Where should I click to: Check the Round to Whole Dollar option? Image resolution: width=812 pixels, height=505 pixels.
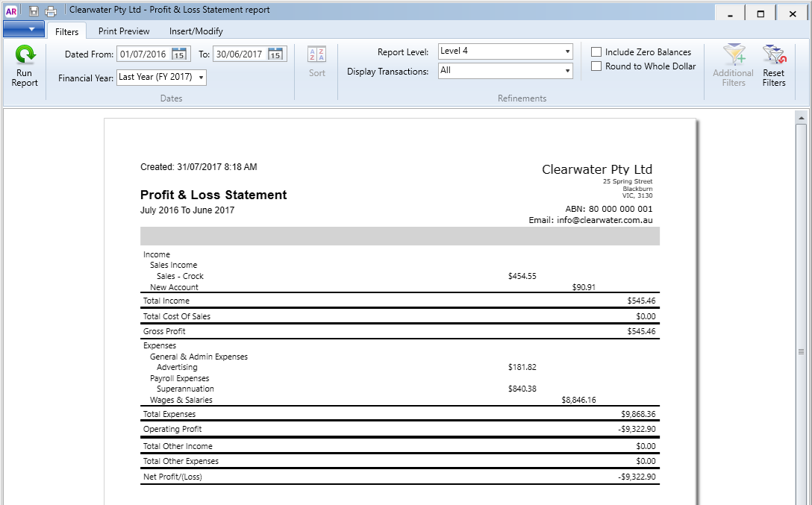click(595, 66)
